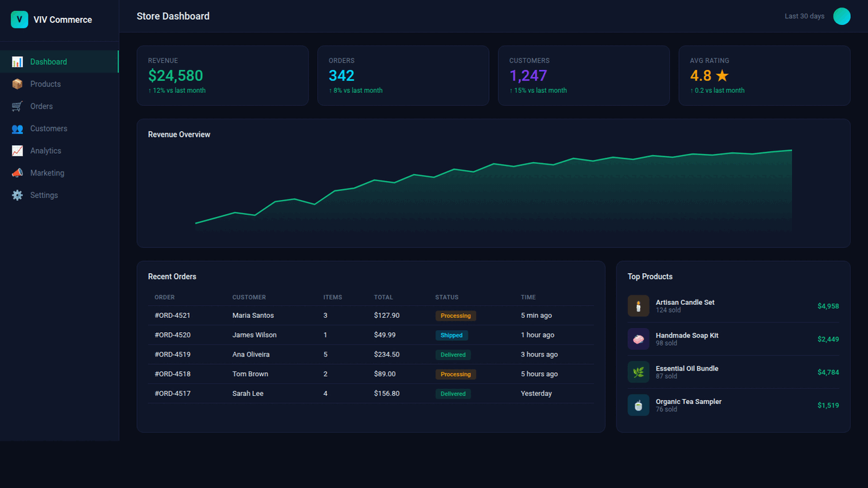Click the Artisan Candle Set thumbnail

click(638, 306)
